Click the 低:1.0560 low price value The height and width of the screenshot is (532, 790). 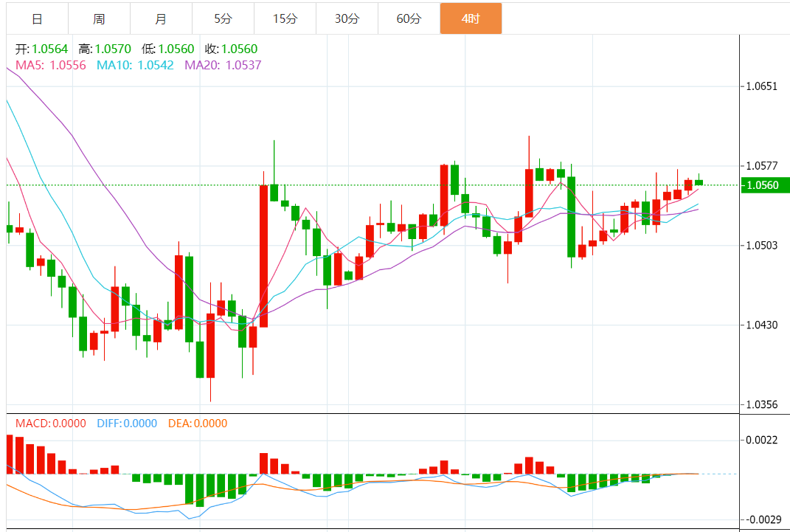167,49
